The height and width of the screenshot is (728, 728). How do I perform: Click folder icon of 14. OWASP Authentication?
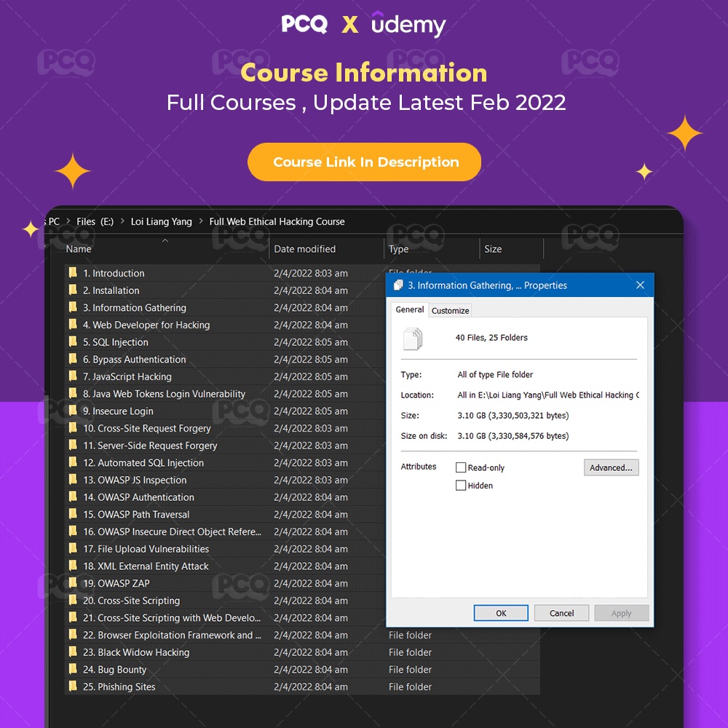pos(73,496)
